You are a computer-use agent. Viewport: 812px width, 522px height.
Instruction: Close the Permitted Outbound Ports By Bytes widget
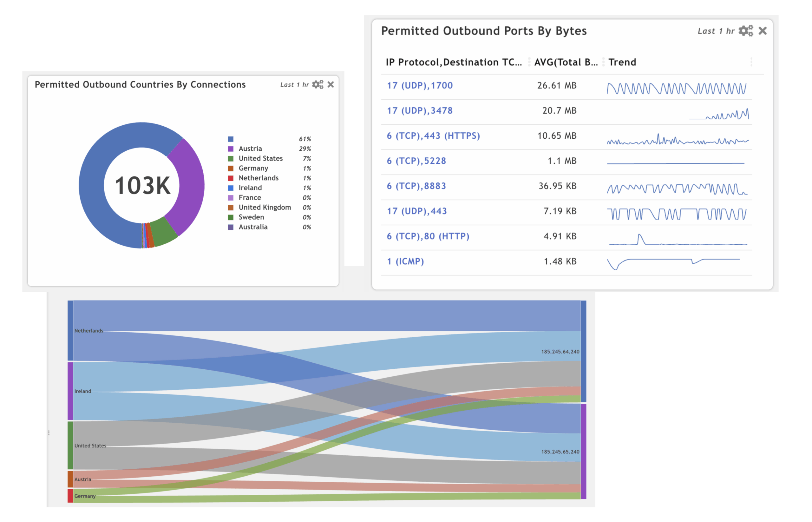coord(762,31)
